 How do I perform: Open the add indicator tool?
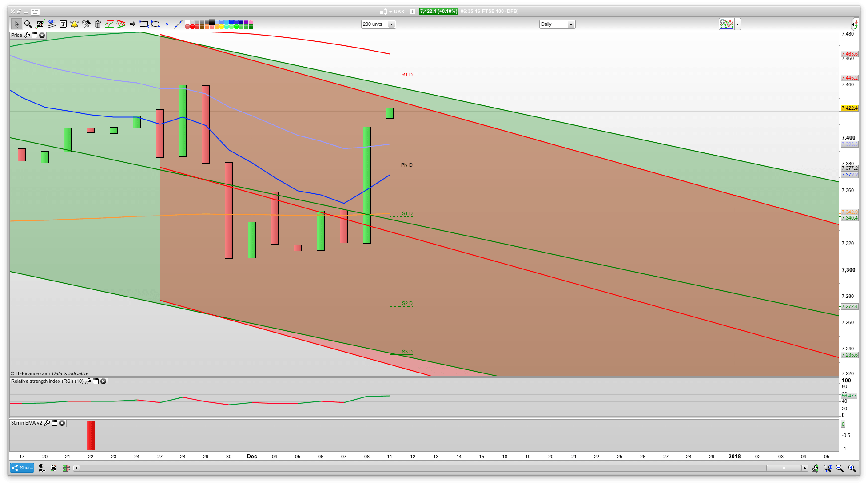(40, 24)
